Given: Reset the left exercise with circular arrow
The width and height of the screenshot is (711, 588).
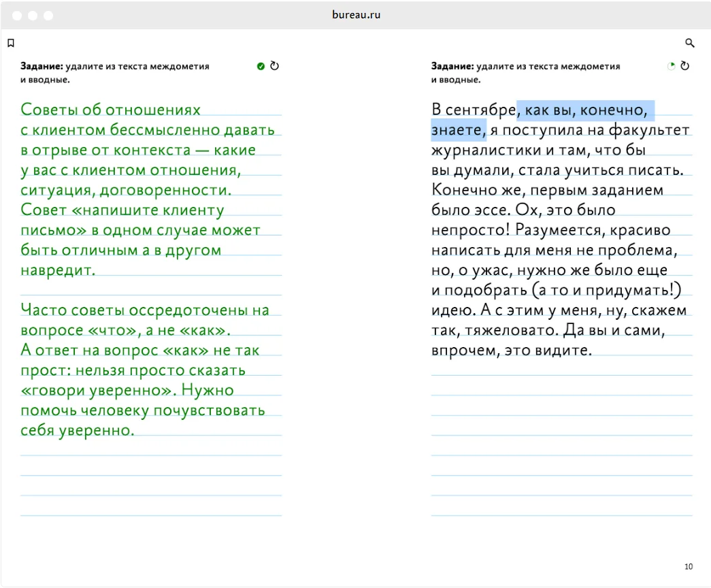Looking at the screenshot, I should click(274, 66).
